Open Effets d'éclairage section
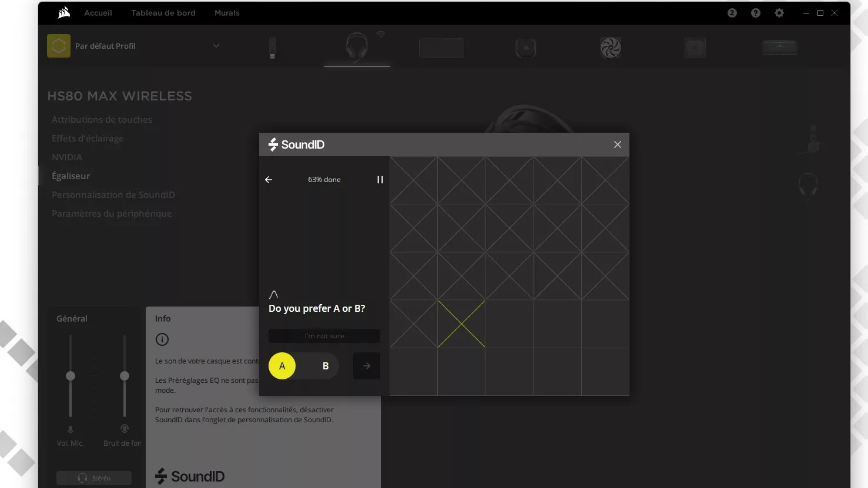 [x=88, y=138]
